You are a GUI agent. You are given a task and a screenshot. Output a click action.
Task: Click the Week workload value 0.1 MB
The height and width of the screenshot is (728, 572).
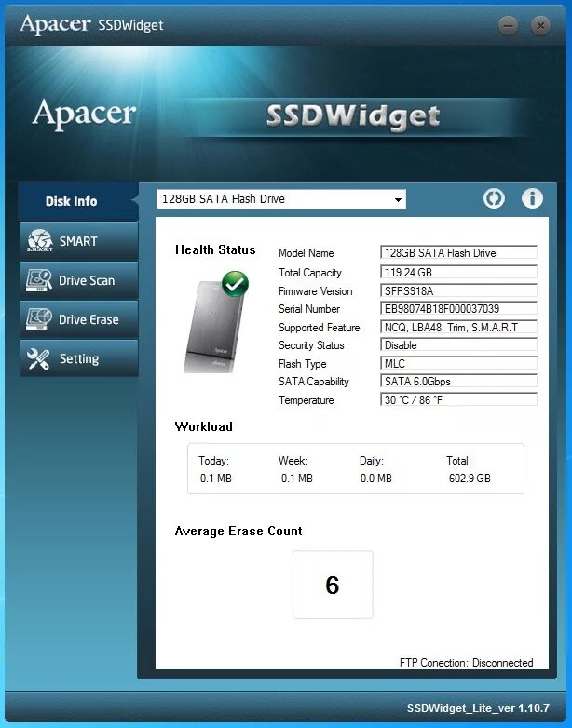coord(297,479)
